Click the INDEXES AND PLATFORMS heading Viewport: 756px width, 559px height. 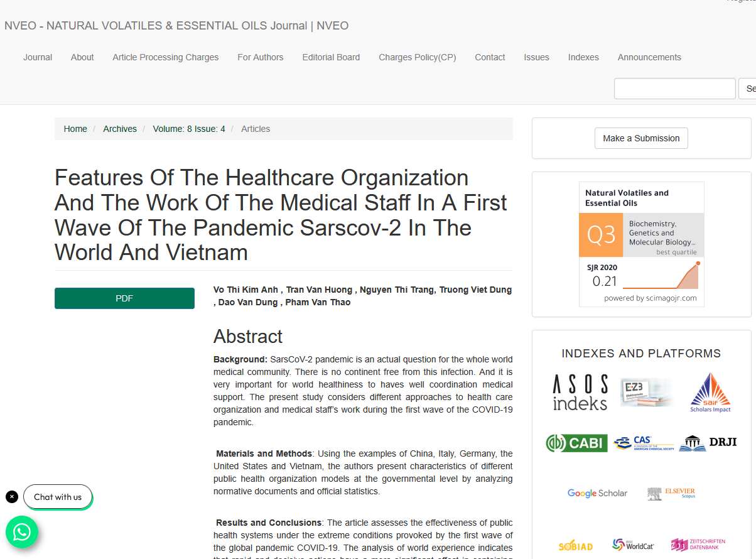coord(641,354)
